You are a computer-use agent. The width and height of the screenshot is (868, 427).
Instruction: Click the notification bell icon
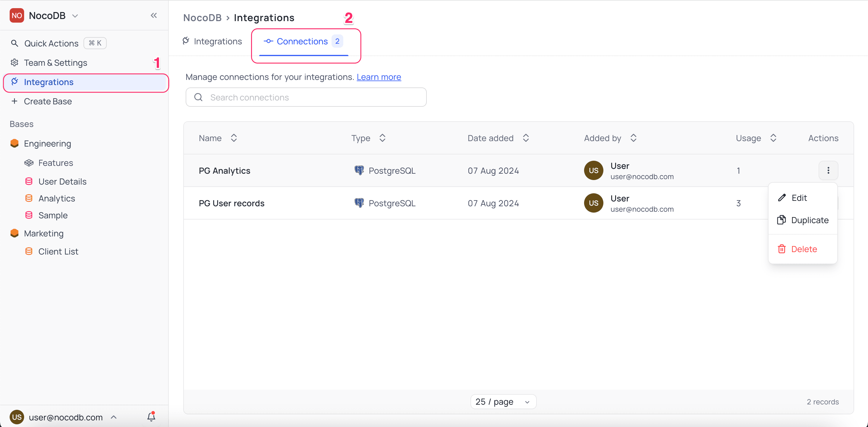(151, 417)
